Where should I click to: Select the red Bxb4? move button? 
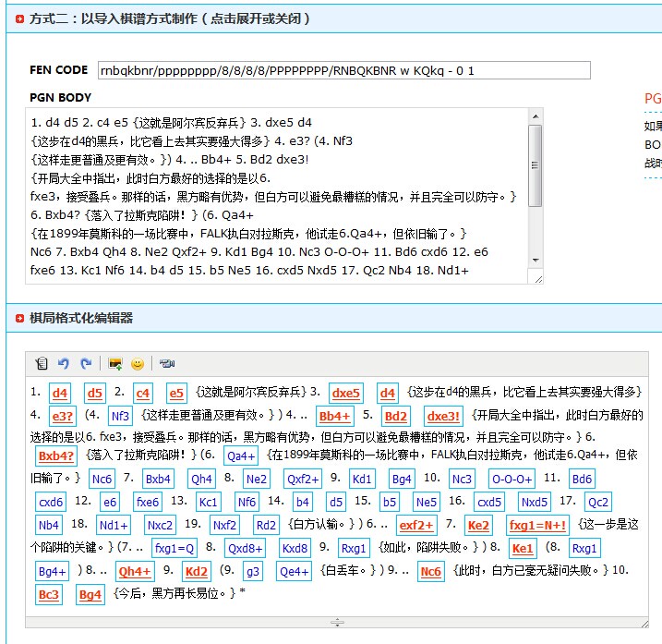[x=56, y=456]
